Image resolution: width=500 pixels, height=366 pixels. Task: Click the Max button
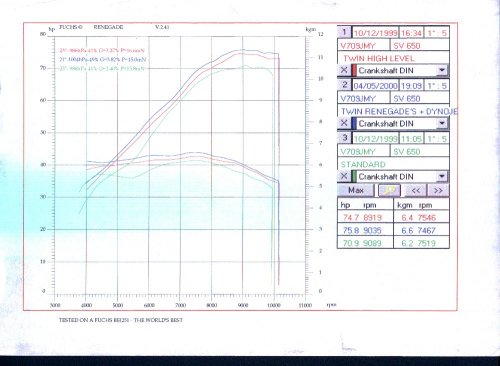tap(356, 190)
